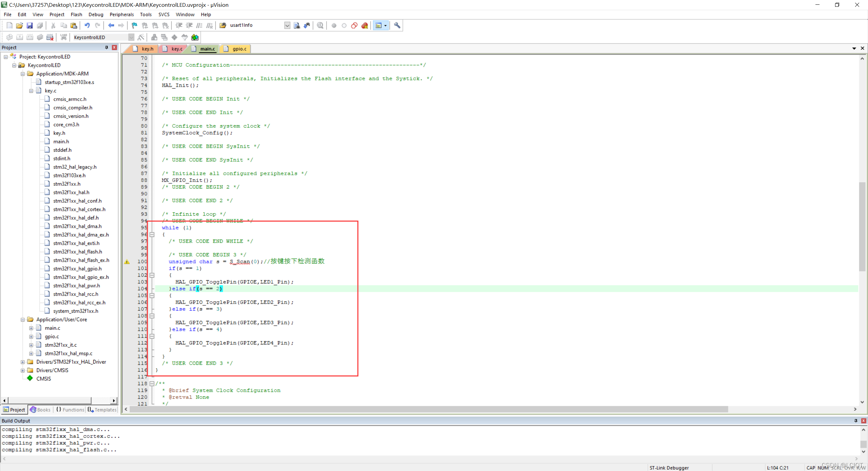
Task: Open Configuration wrench icon
Action: coord(397,25)
